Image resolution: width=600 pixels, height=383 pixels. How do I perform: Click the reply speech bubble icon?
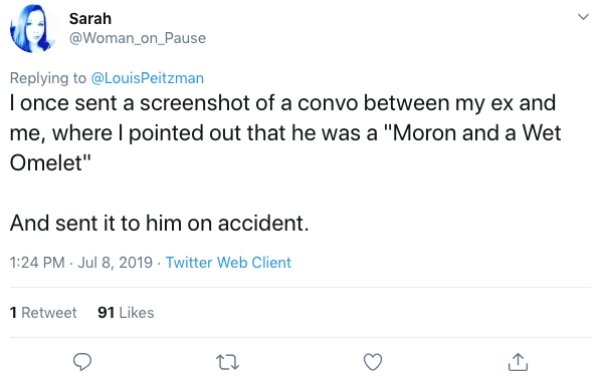click(82, 362)
